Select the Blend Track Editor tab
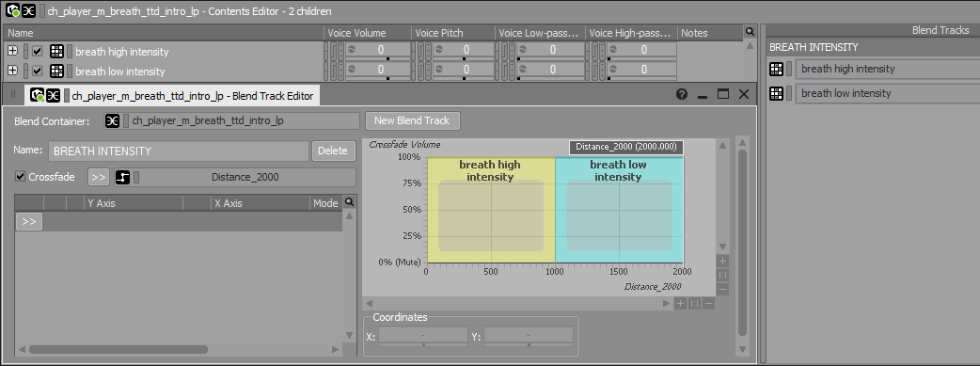 [172, 96]
